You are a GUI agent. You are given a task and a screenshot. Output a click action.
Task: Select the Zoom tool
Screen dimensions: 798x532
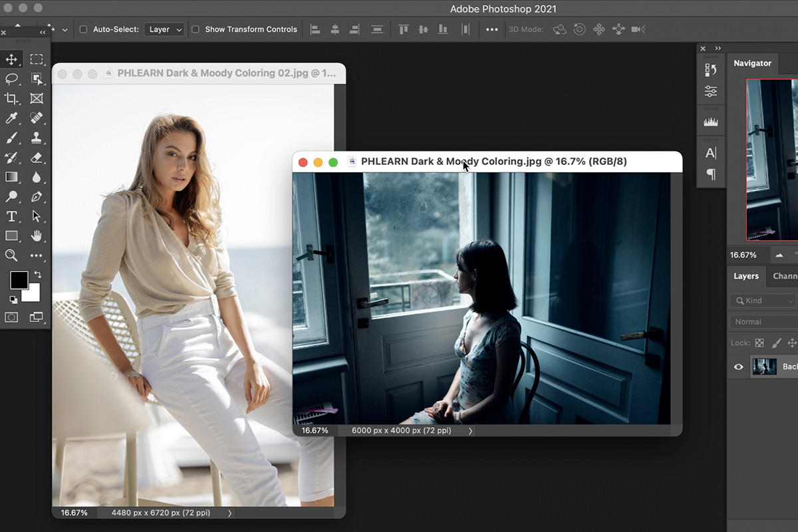pos(11,255)
